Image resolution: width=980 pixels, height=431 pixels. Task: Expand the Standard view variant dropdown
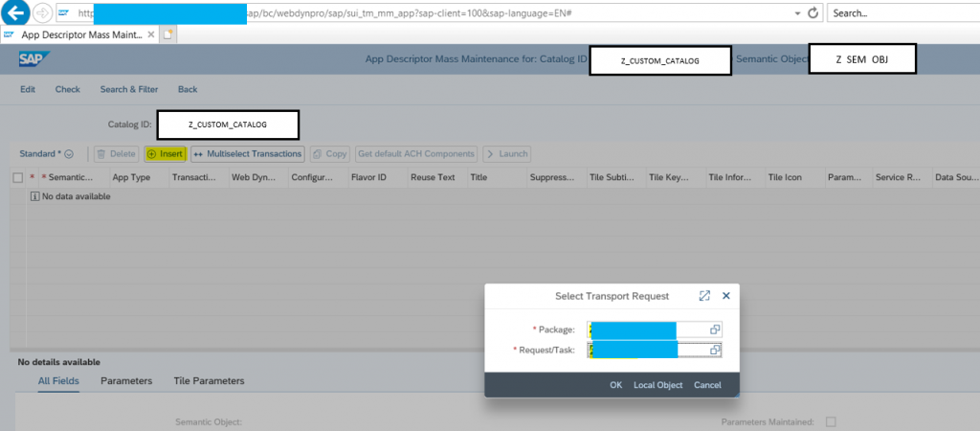[x=69, y=154]
